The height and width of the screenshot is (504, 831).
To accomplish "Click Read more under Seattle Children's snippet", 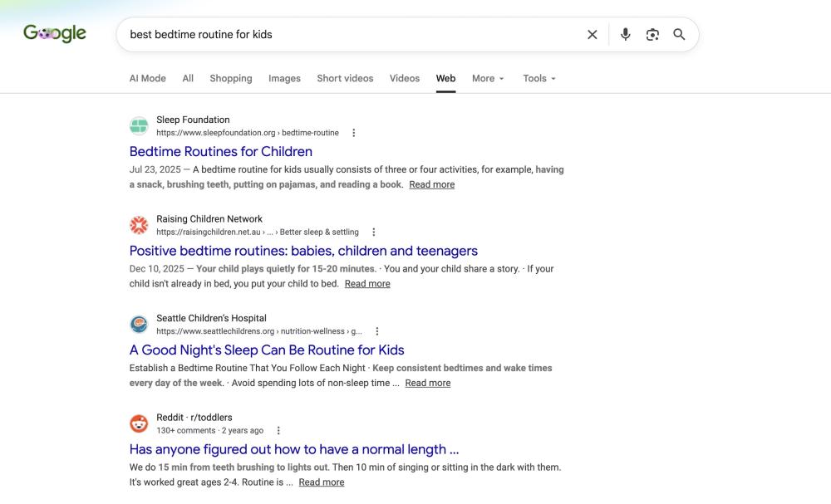I will 428,384.
